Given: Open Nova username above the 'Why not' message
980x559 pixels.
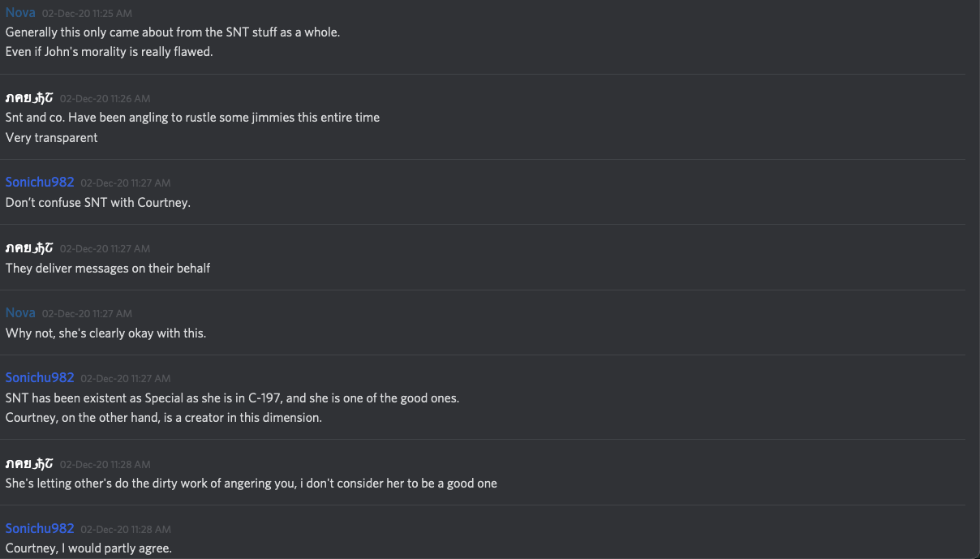Looking at the screenshot, I should 20,312.
